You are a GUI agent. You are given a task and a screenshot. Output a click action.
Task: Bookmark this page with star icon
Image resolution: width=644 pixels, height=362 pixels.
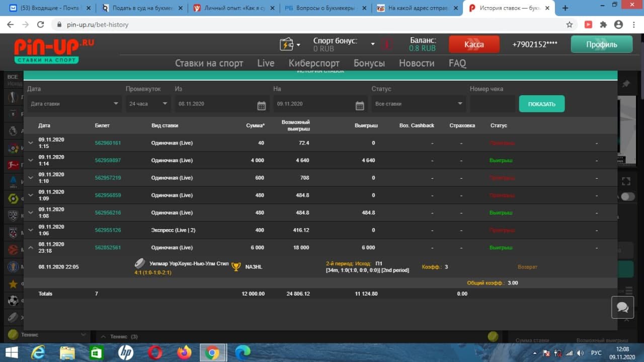coord(570,25)
